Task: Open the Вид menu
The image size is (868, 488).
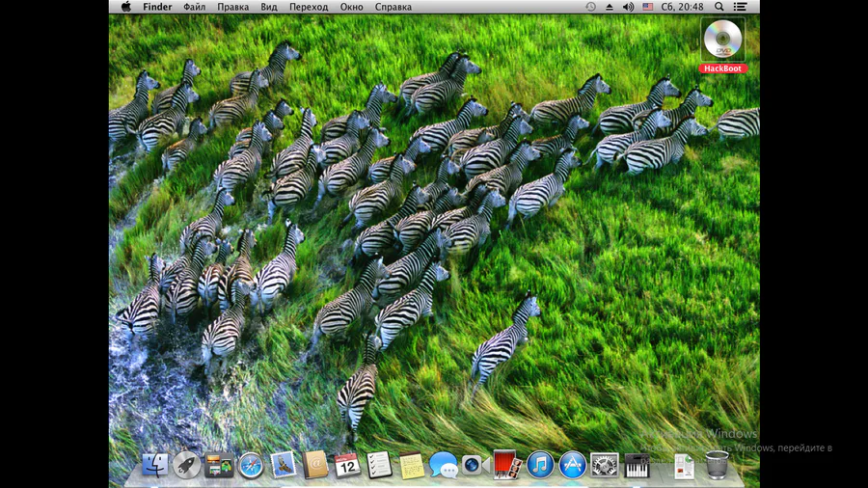Action: tap(268, 7)
